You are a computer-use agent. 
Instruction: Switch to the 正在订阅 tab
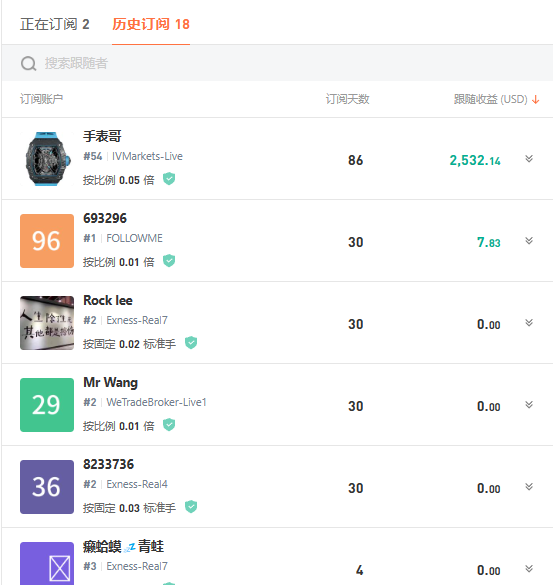tap(55, 24)
